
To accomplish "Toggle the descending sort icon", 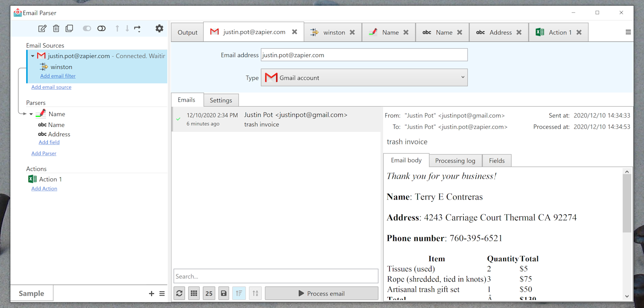I will [x=239, y=293].
